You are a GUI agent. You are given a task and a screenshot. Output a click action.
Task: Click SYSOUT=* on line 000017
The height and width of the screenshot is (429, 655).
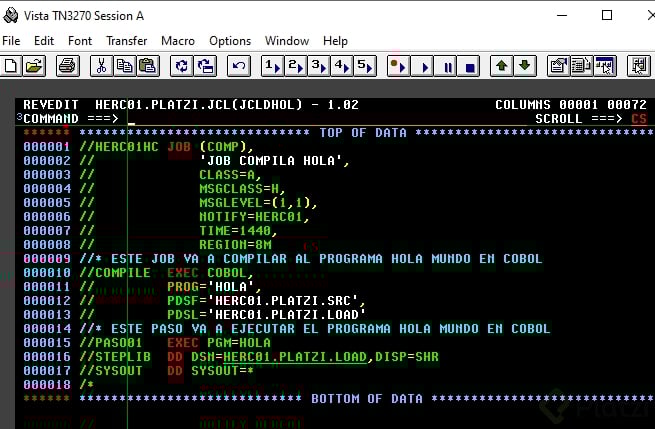click(222, 371)
